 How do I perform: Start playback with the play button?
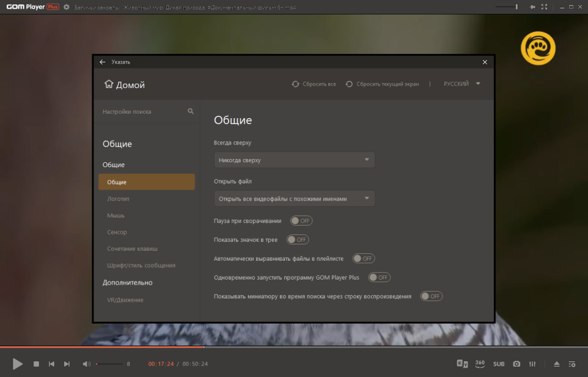(x=17, y=363)
